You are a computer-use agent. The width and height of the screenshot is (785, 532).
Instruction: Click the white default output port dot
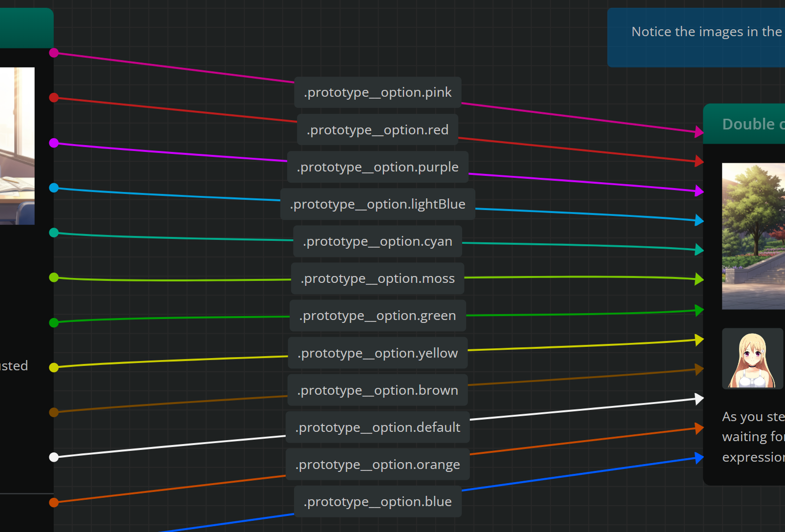(x=54, y=457)
